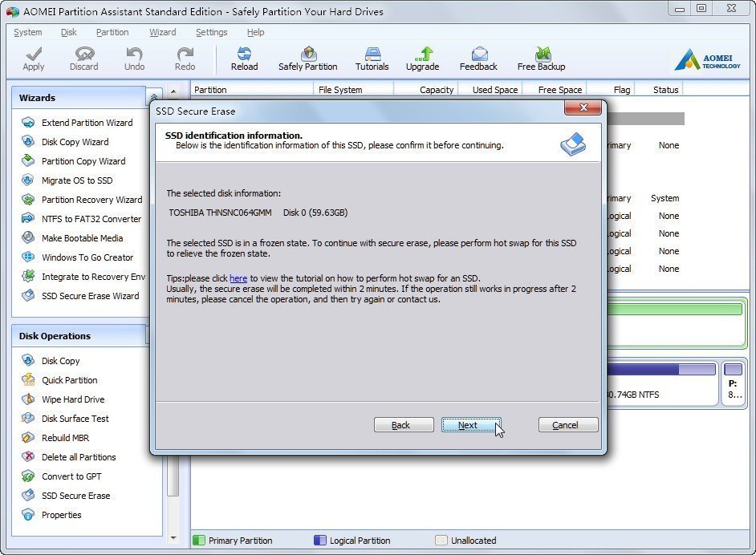This screenshot has width=756, height=555.
Task: Click the sidebar scroll up arrow
Action: [173, 91]
